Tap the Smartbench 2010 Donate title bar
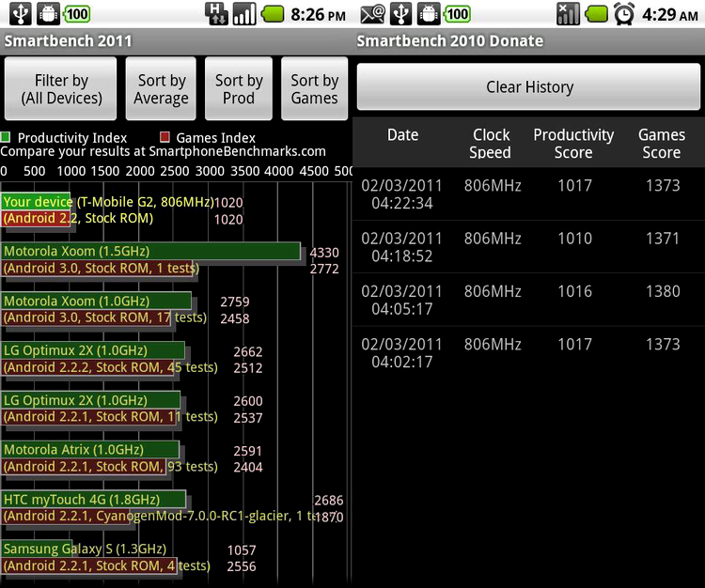 (x=528, y=41)
